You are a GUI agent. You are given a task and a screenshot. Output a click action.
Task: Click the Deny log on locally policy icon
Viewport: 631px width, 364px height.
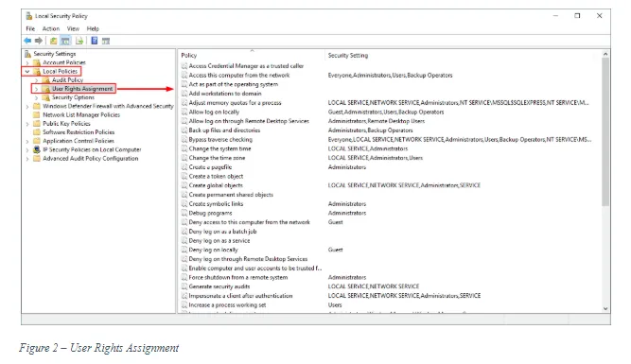click(184, 250)
